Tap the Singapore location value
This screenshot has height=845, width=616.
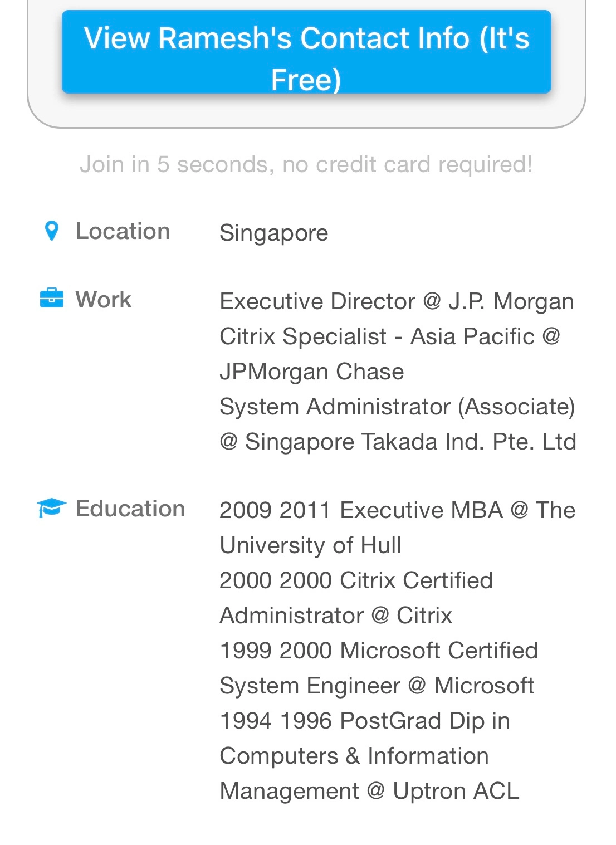(273, 233)
